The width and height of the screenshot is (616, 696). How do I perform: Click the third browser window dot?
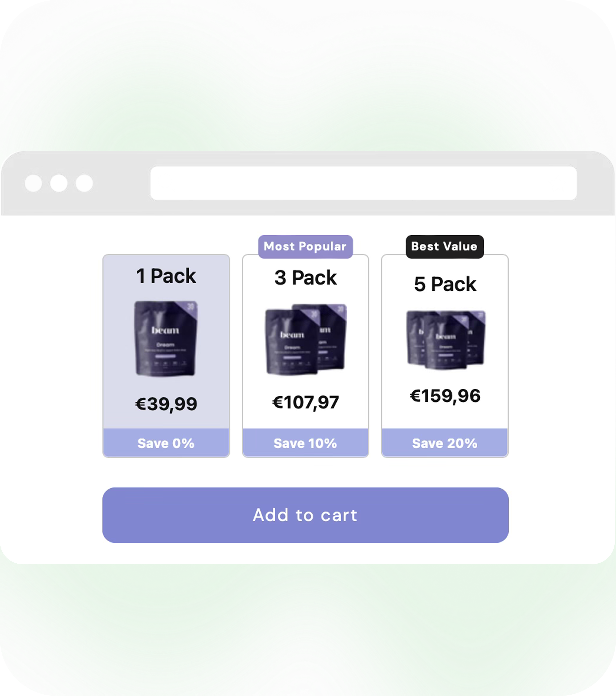84,183
